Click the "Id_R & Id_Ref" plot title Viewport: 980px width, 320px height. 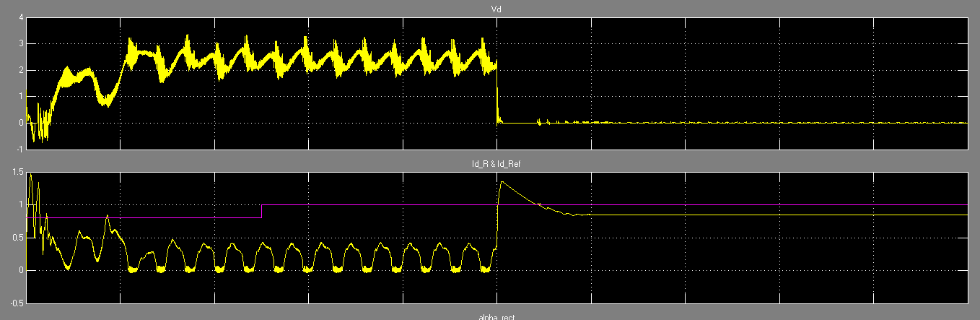(496, 165)
